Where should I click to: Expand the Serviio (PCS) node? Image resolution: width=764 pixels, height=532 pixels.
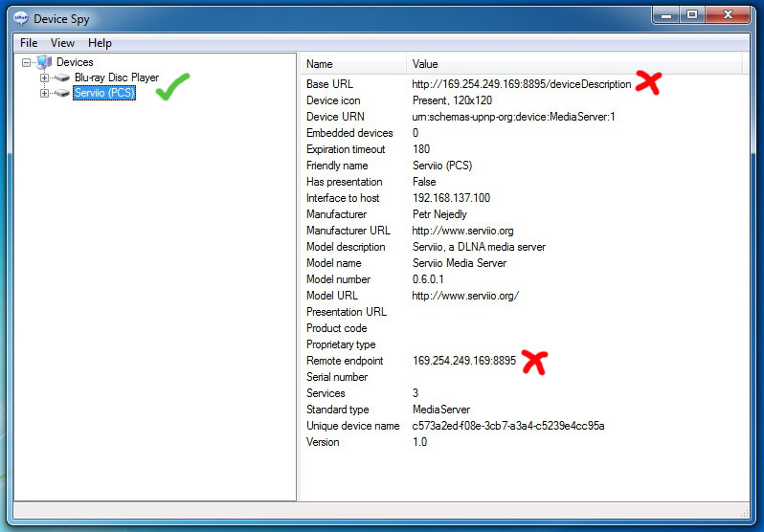coord(44,93)
